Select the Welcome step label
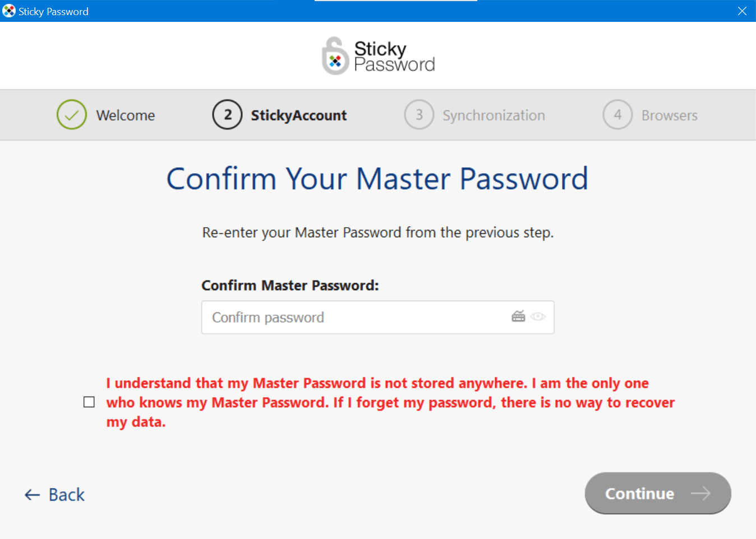The width and height of the screenshot is (756, 539). (x=126, y=116)
